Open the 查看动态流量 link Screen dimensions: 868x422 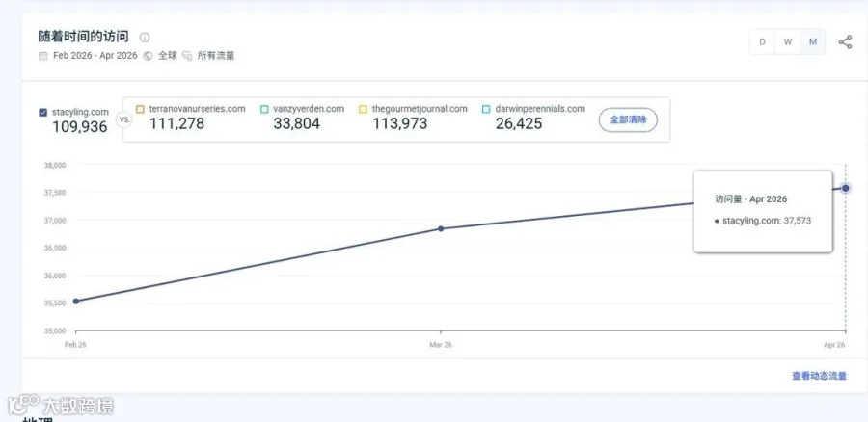pos(819,376)
